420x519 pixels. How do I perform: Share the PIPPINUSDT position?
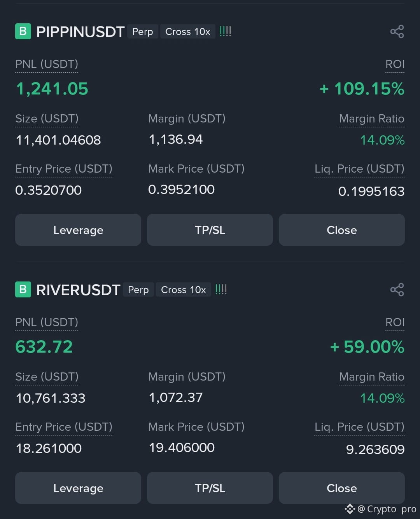click(x=397, y=31)
